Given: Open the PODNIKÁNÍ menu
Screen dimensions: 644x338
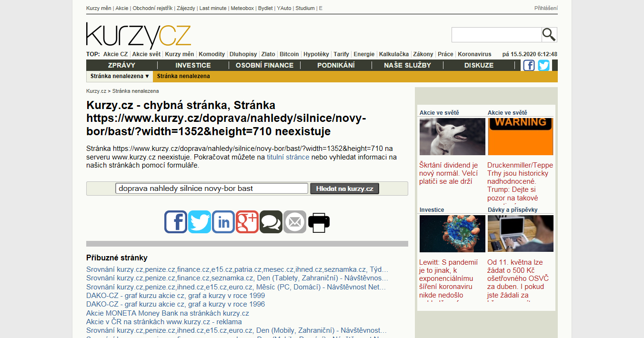Looking at the screenshot, I should [336, 65].
